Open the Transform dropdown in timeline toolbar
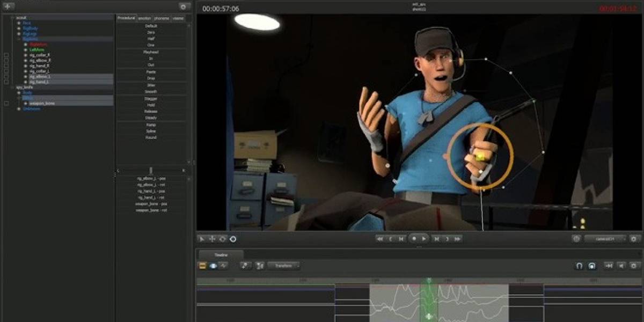The height and width of the screenshot is (322, 644). (284, 265)
